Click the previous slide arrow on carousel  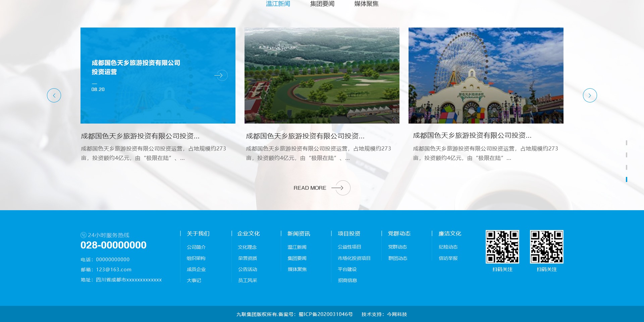pyautogui.click(x=54, y=95)
